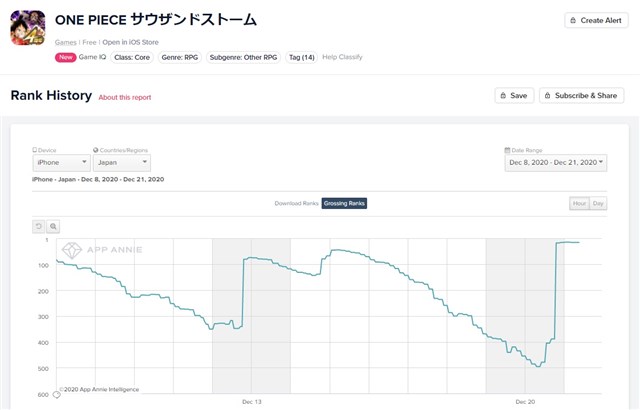Set chart granularity to Day
The image size is (640, 410).
click(x=598, y=203)
